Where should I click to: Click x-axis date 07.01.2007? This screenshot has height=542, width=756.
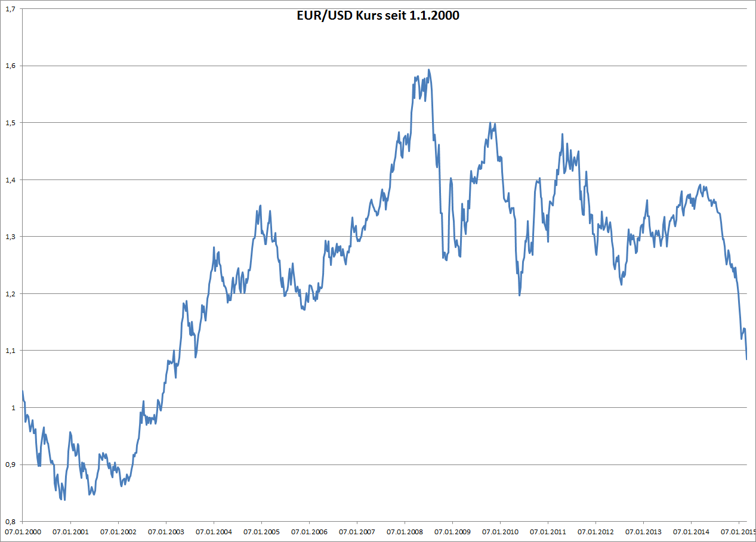pyautogui.click(x=356, y=531)
